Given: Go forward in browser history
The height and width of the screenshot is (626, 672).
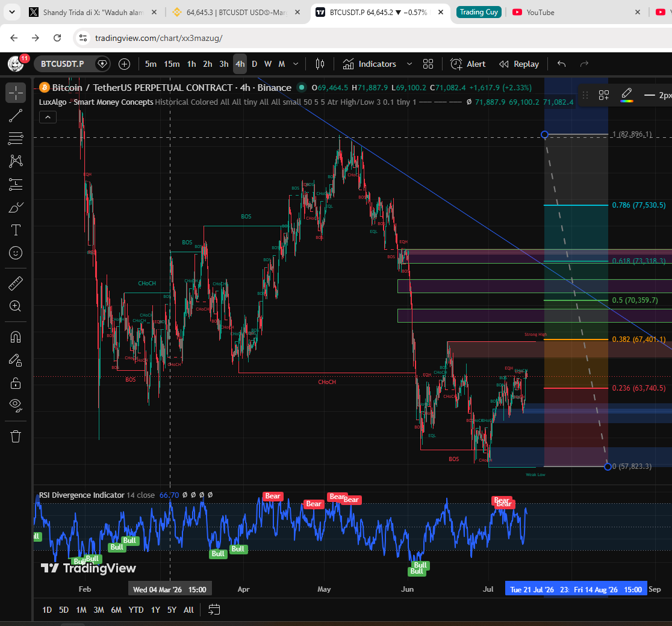Looking at the screenshot, I should [35, 38].
